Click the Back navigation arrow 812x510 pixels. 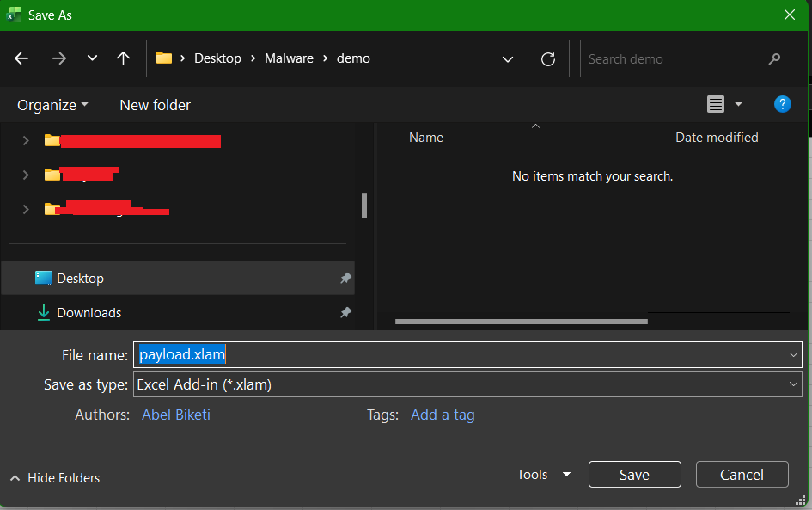pyautogui.click(x=21, y=58)
